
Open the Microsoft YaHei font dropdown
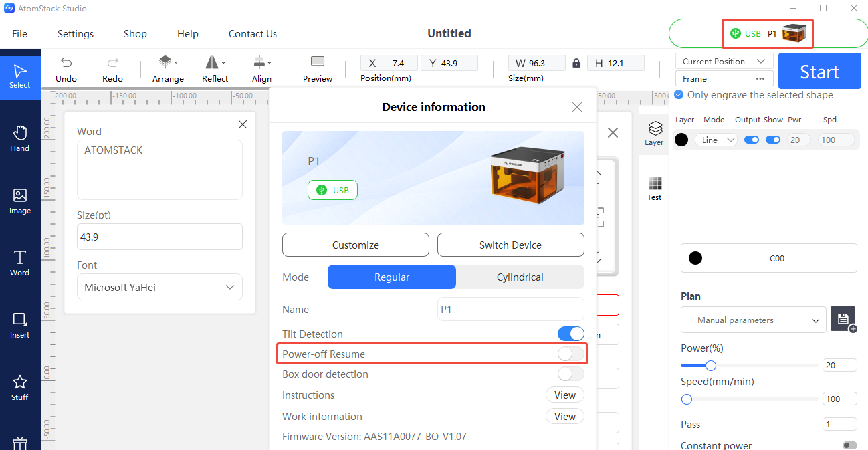pyautogui.click(x=160, y=287)
